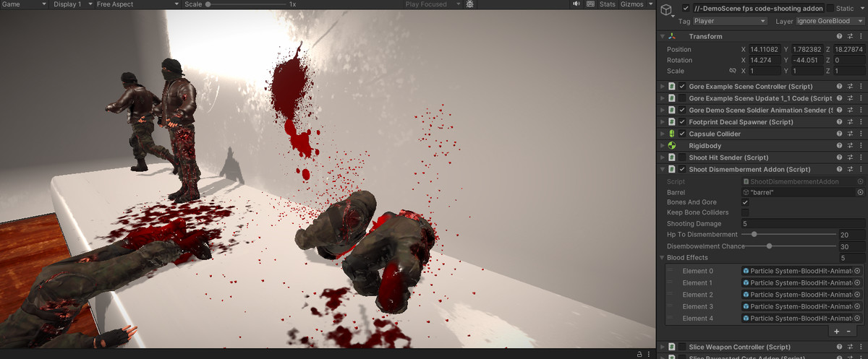Collapse the Blood Effects array
The image size is (868, 359).
[662, 258]
